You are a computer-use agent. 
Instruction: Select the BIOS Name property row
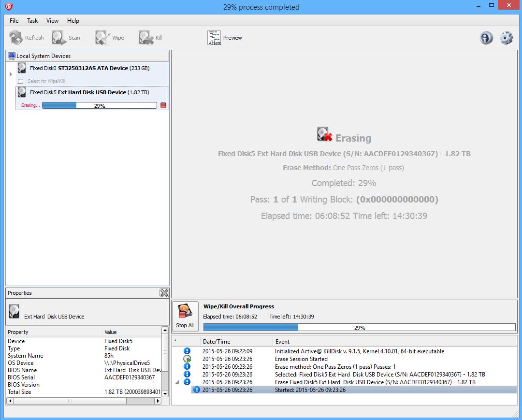tap(84, 370)
